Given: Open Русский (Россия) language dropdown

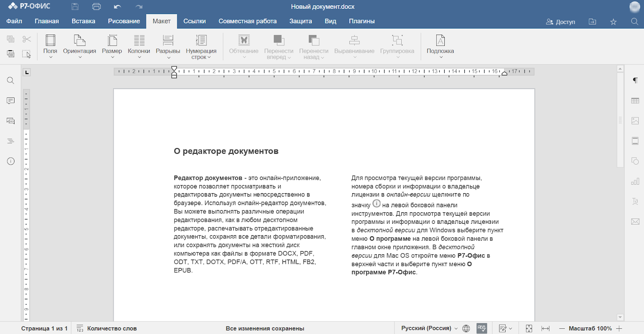Looking at the screenshot, I should 429,328.
